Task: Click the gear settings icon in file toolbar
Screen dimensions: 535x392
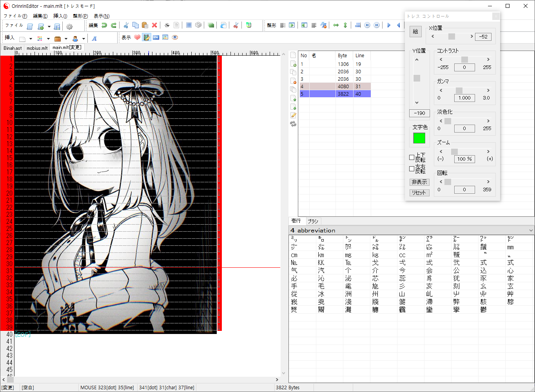Action: [69, 27]
